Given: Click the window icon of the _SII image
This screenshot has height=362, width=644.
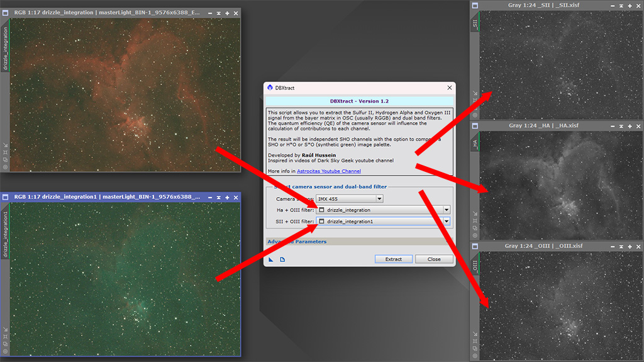Looking at the screenshot, I should pyautogui.click(x=475, y=5).
